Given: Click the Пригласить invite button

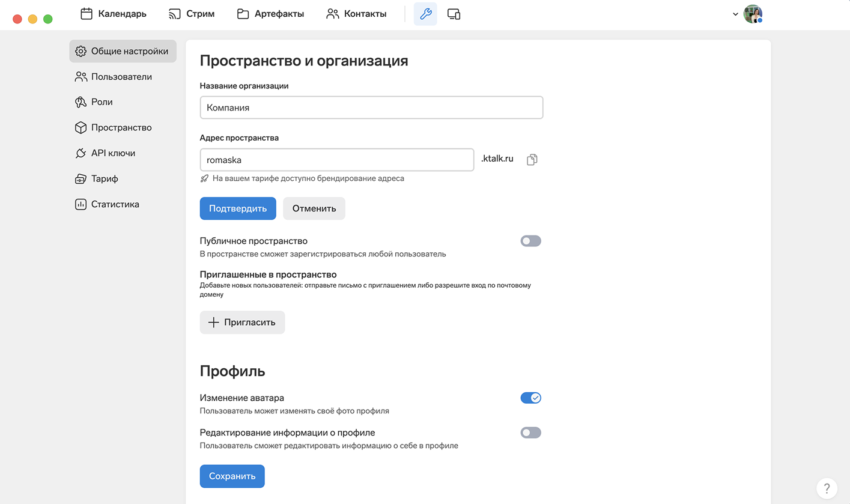Looking at the screenshot, I should (x=242, y=323).
